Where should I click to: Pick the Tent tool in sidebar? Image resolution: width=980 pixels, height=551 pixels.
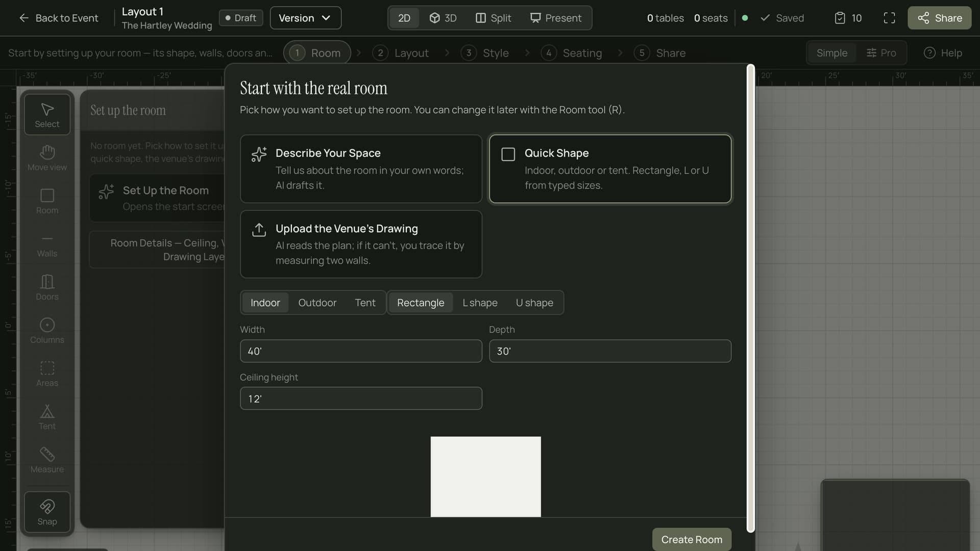point(47,417)
